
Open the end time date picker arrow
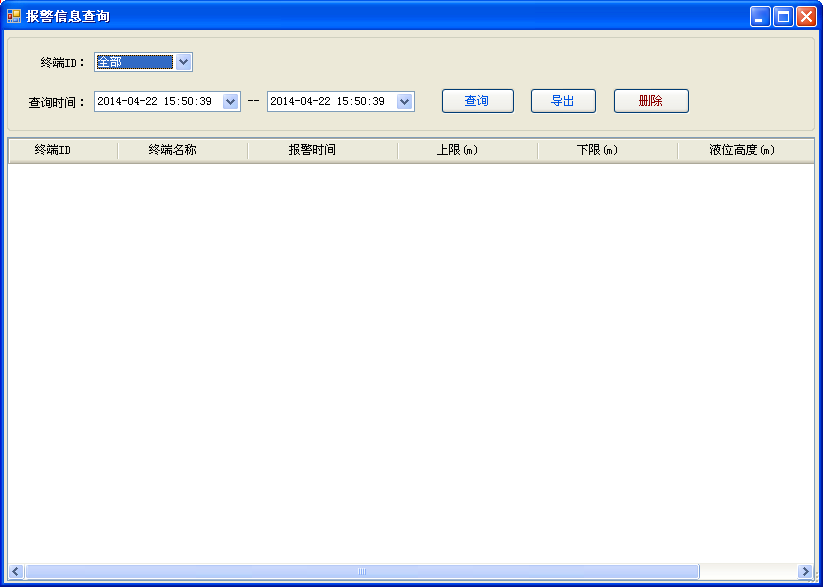pyautogui.click(x=404, y=101)
